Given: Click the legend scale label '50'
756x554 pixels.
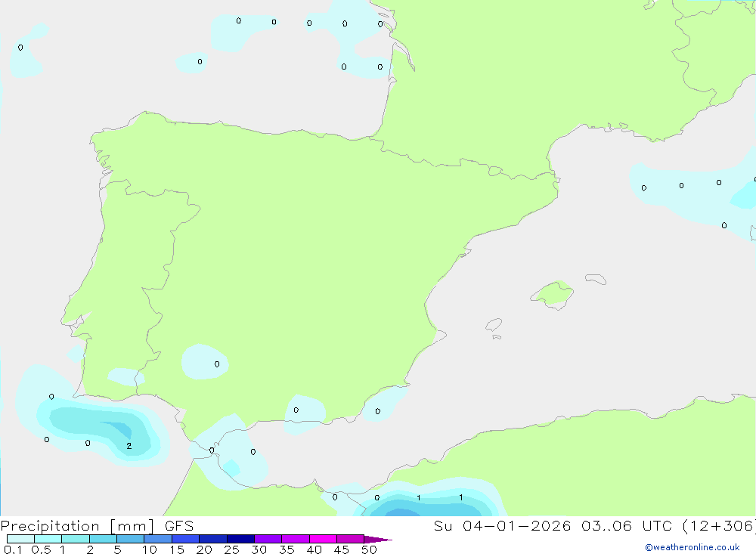Looking at the screenshot, I should [x=370, y=549].
